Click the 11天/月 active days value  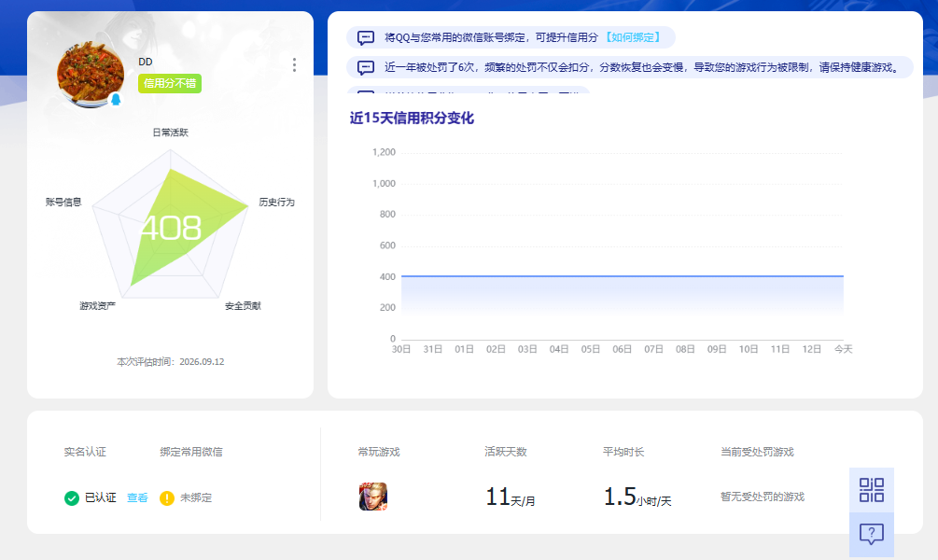point(511,497)
